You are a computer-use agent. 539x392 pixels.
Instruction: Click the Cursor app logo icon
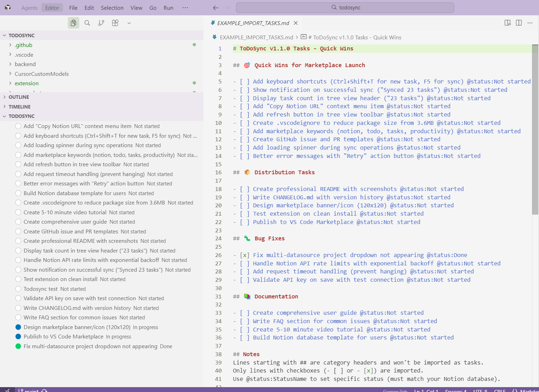[x=8, y=8]
